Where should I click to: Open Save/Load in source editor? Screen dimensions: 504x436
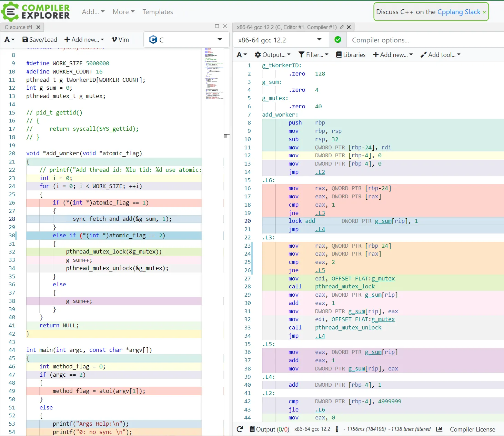click(x=40, y=40)
